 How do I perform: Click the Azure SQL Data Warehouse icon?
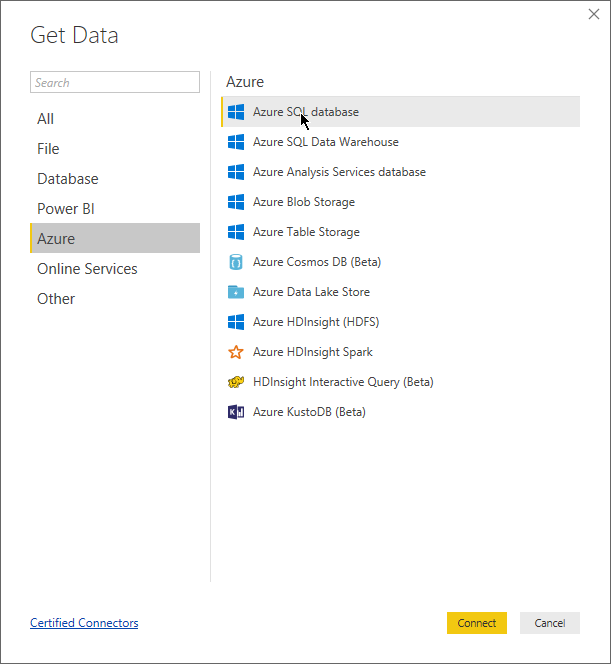236,142
